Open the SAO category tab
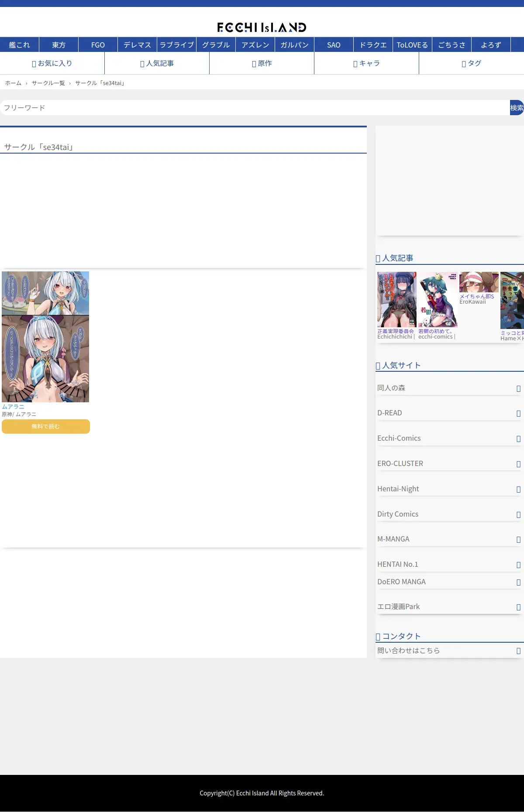The height and width of the screenshot is (812, 524). [x=334, y=45]
